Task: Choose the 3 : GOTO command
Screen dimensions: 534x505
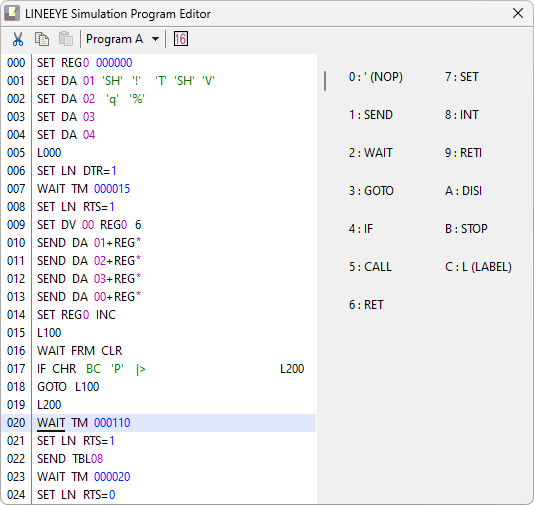Action: point(371,191)
